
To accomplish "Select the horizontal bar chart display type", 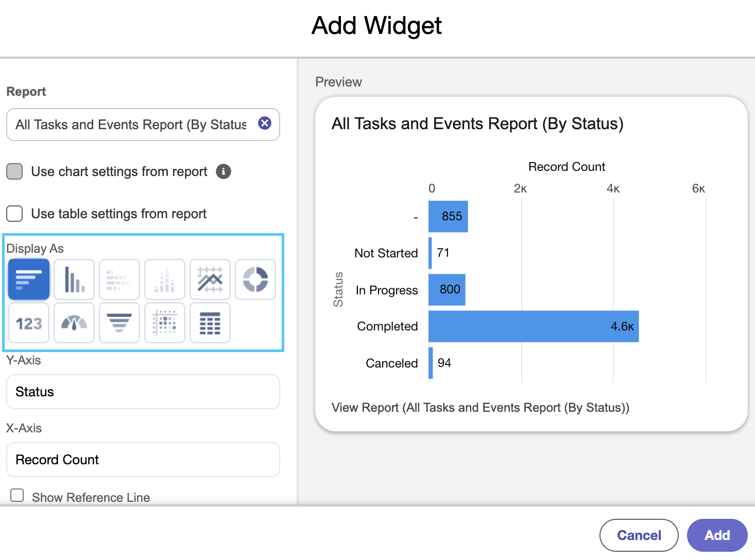I will click(29, 279).
